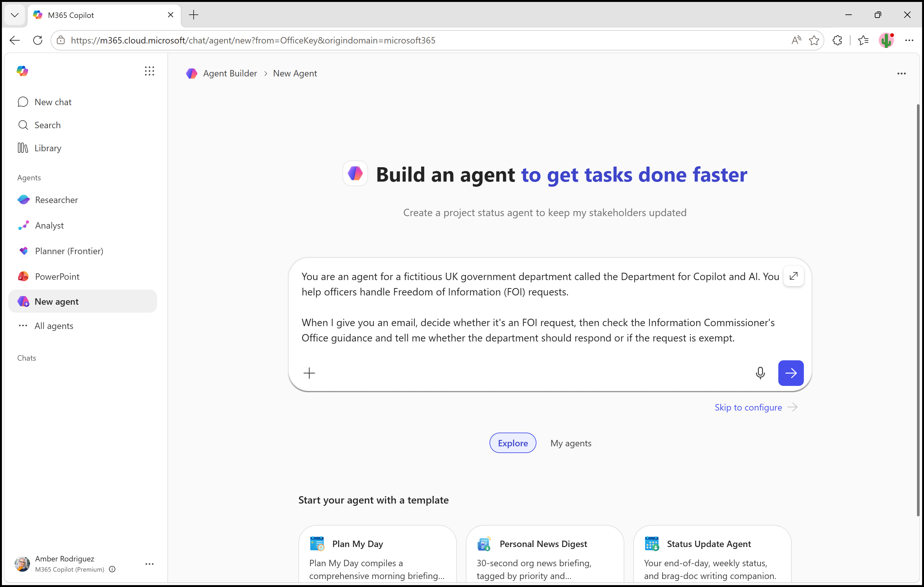Click the Planner agent icon
This screenshot has height=587, width=924.
point(23,251)
